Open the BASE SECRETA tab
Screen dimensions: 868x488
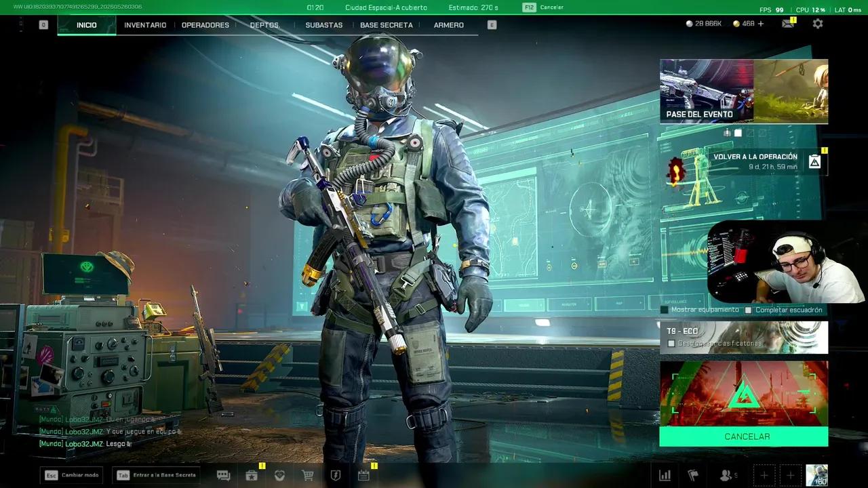coord(387,25)
